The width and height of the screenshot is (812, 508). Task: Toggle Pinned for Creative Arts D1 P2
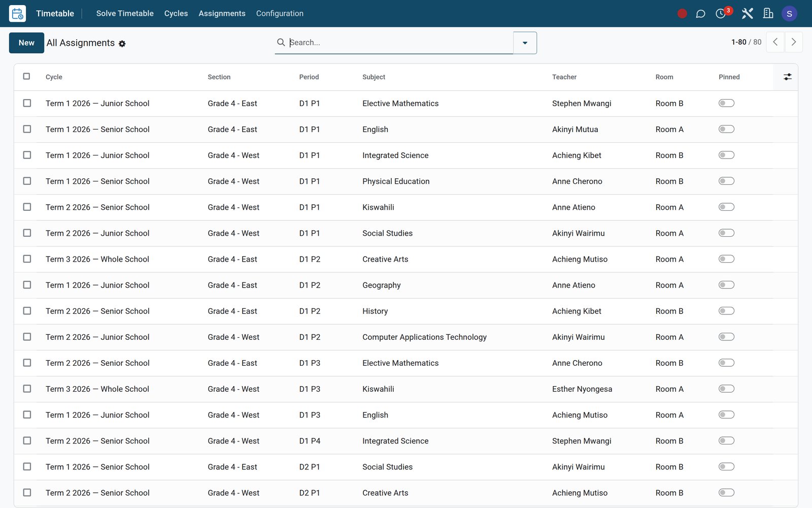click(726, 259)
